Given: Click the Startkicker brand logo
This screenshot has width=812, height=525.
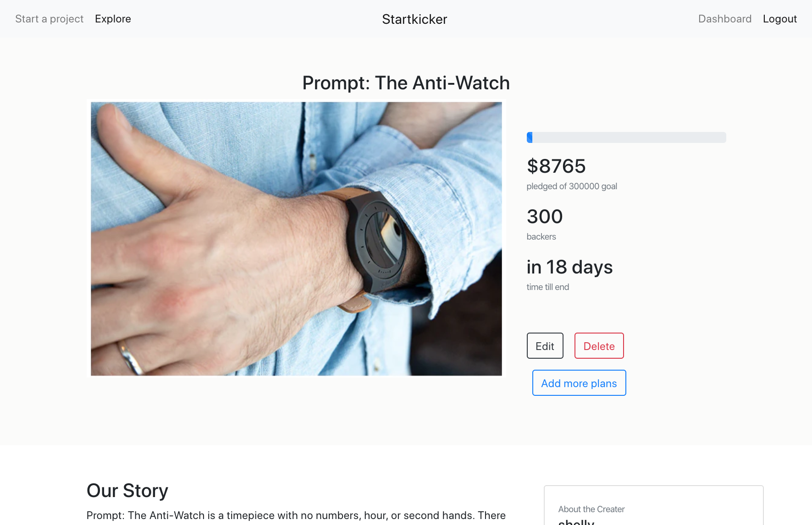Looking at the screenshot, I should [x=414, y=19].
